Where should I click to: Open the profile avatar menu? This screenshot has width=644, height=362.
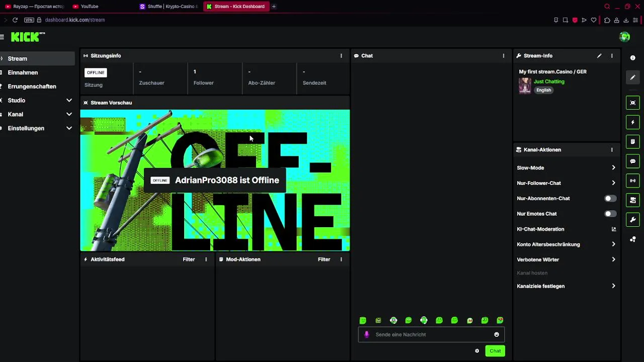point(624,37)
